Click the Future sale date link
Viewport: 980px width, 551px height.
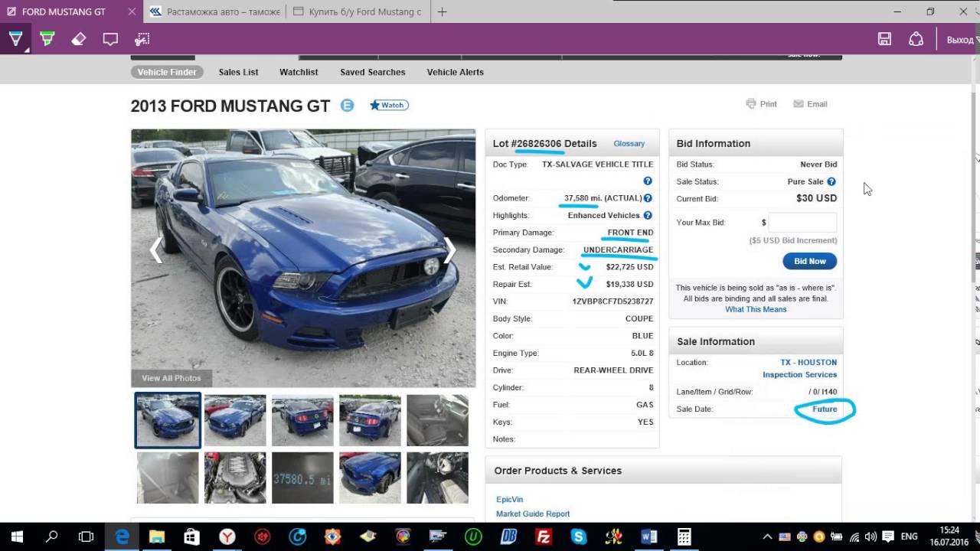[825, 409]
